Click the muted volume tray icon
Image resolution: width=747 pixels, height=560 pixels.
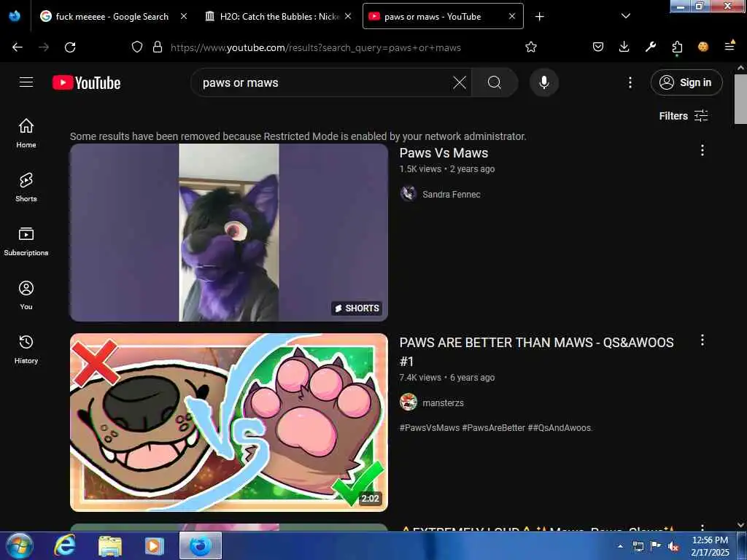pos(673,547)
